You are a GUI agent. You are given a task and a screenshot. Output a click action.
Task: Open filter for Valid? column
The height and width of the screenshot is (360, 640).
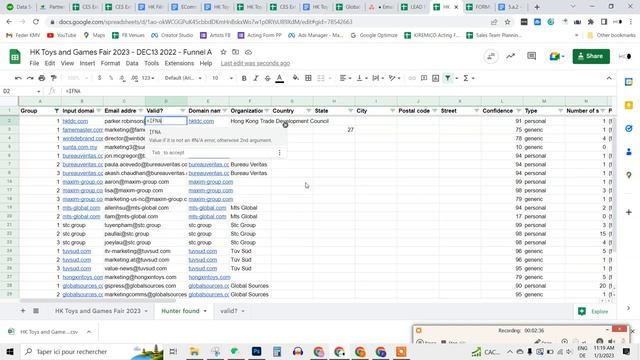pos(182,111)
